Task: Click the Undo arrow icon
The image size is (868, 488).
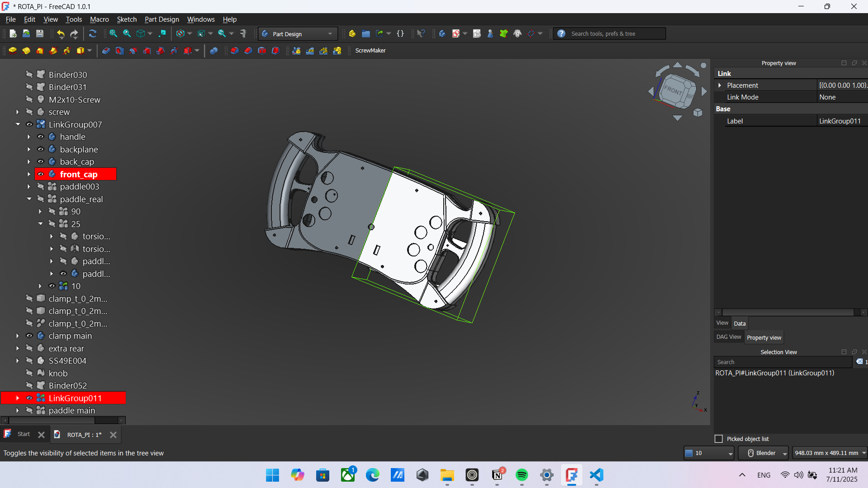Action: point(61,34)
